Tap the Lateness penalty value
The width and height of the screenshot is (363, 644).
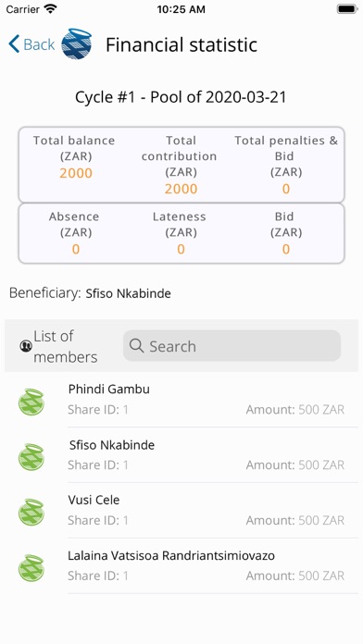(181, 249)
